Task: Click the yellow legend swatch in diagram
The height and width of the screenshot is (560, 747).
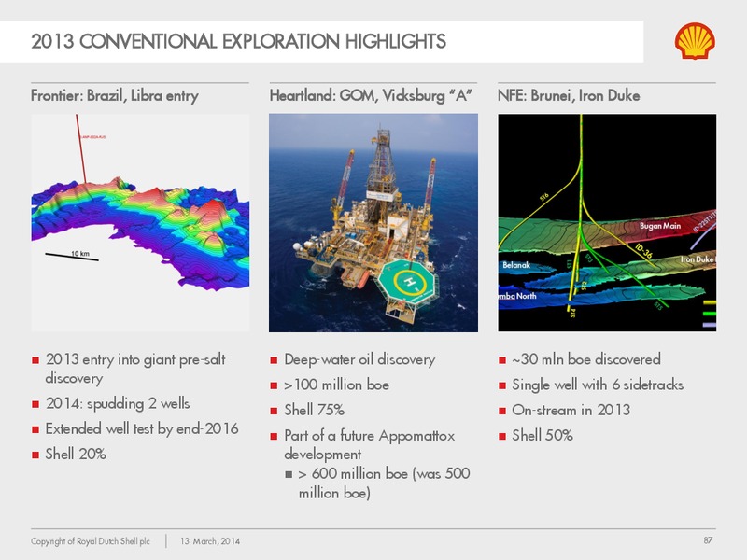Action: [710, 302]
